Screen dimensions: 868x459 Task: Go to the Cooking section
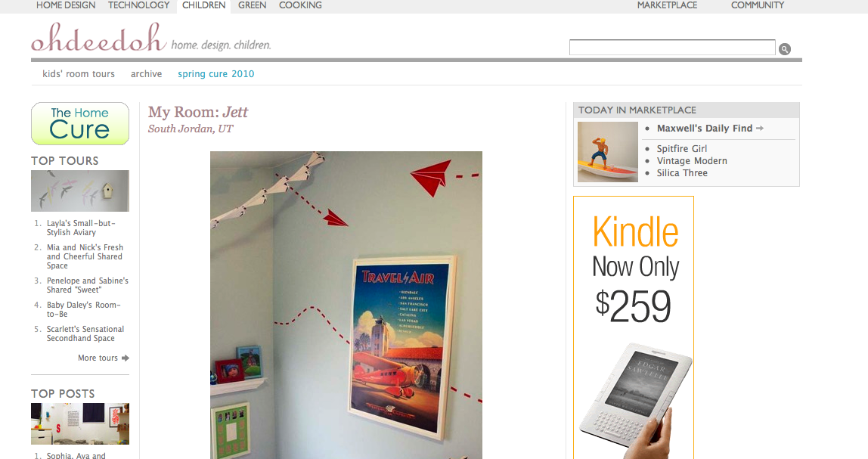point(300,5)
